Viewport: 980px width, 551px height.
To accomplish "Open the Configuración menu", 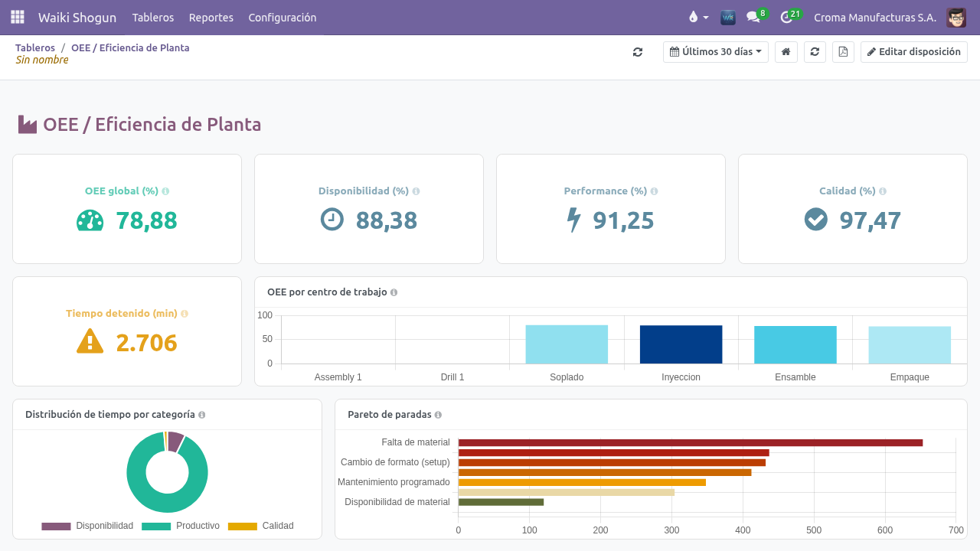I will (283, 17).
